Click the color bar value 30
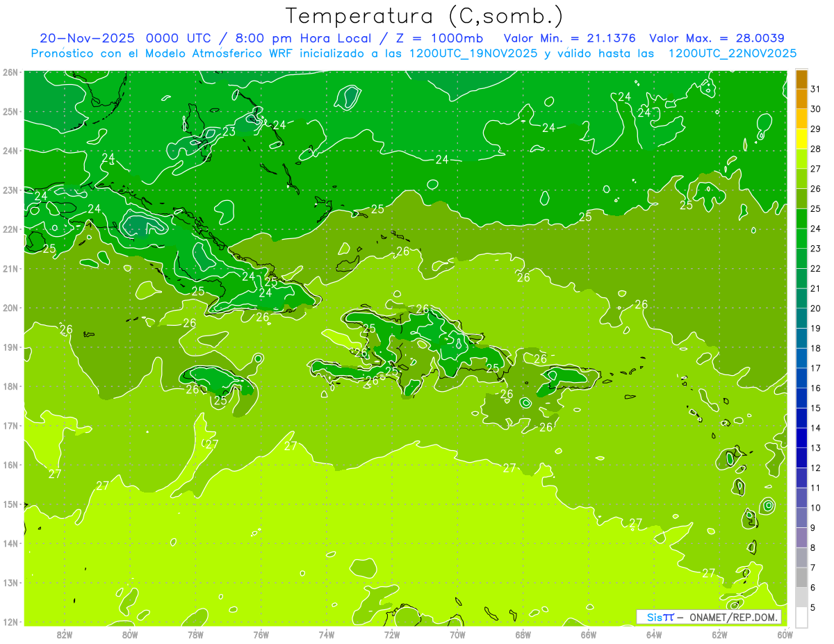 (x=815, y=109)
